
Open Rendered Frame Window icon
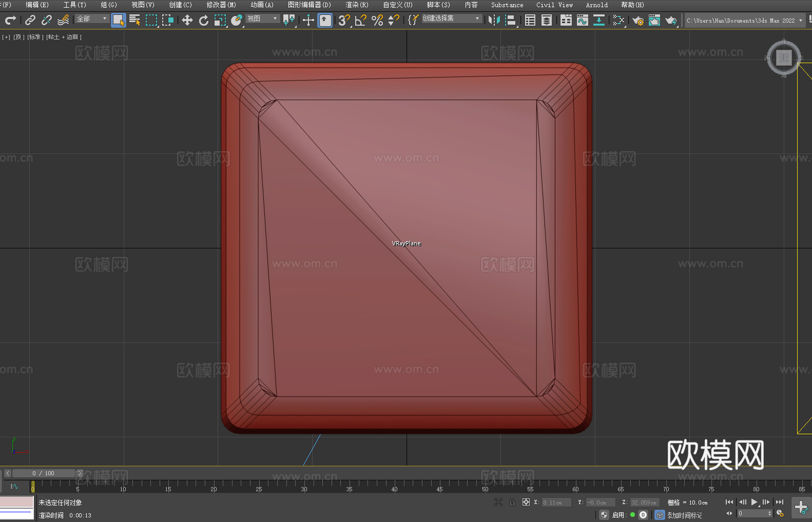[x=654, y=20]
